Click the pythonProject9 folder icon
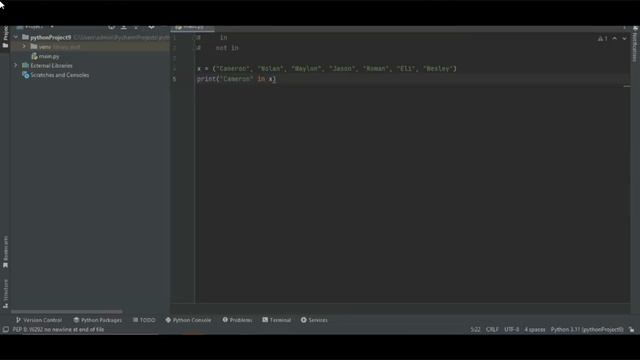Image resolution: width=640 pixels, height=360 pixels. [25, 37]
